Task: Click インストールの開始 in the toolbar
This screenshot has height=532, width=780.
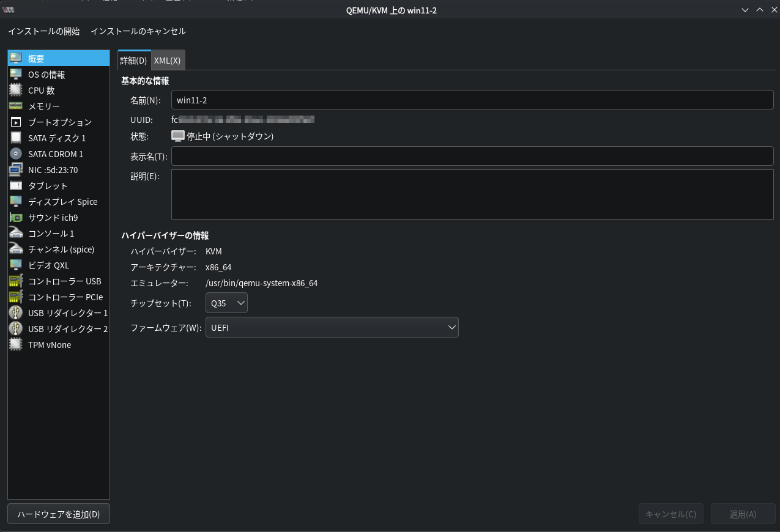Action: click(x=44, y=31)
